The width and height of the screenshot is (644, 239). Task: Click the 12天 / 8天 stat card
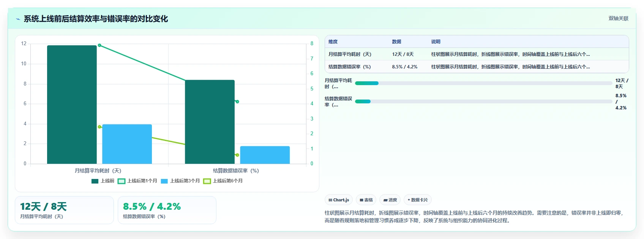64,210
